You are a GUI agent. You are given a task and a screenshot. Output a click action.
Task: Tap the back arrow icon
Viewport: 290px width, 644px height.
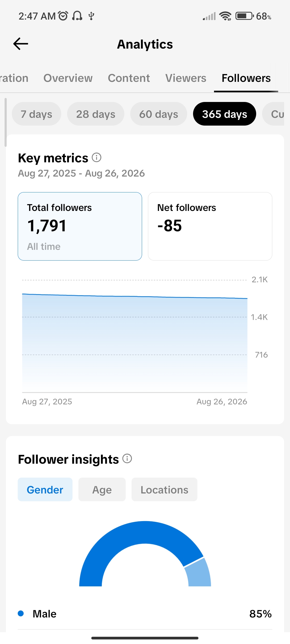pyautogui.click(x=21, y=44)
